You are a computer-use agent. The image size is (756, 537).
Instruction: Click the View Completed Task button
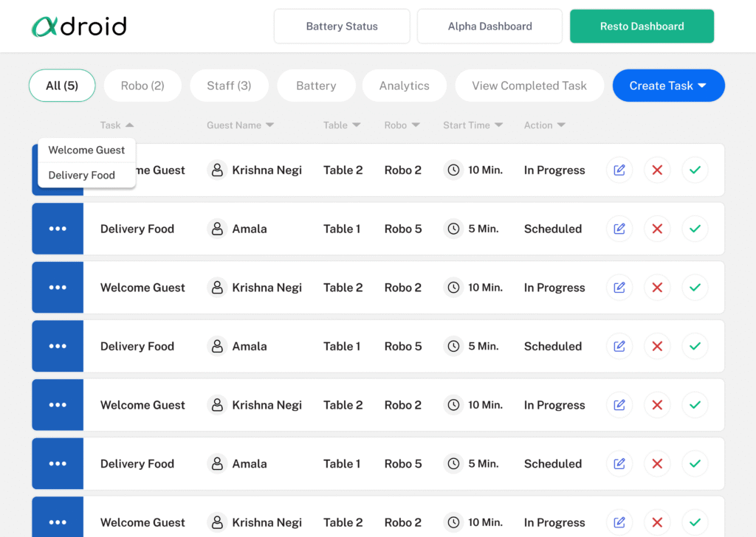coord(529,86)
